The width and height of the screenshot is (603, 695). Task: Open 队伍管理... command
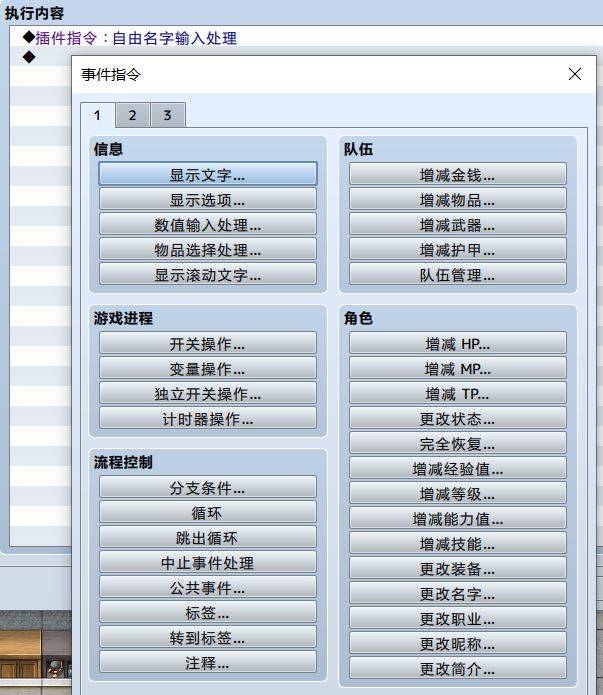pyautogui.click(x=458, y=274)
